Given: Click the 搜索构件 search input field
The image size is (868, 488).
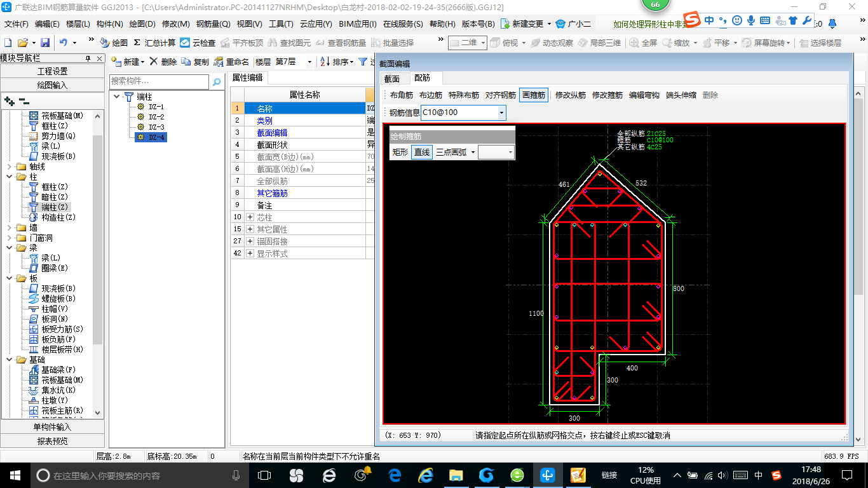Looking at the screenshot, I should click(x=159, y=81).
